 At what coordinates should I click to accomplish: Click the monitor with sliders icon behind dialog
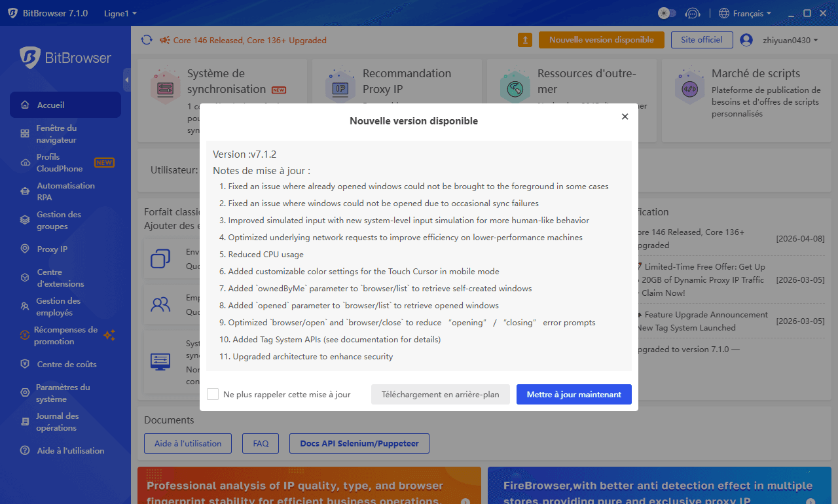[x=160, y=361]
